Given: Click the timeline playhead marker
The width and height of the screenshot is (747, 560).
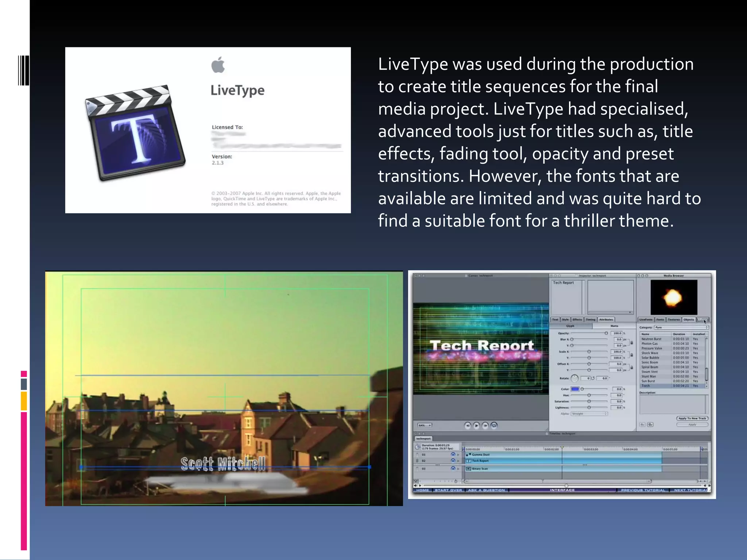Looking at the screenshot, I should tap(562, 447).
